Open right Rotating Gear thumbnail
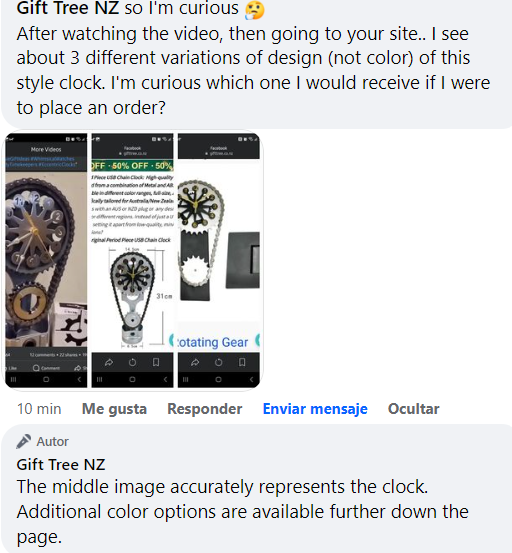The image size is (512, 553). click(x=219, y=261)
